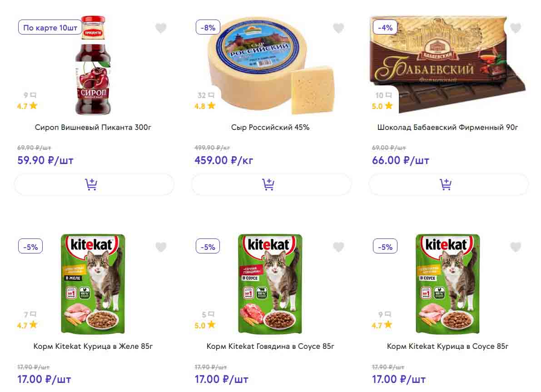Open Корм Kitekat Говядина в Соусе link
Screen dimensions: 541x392
(x=270, y=346)
